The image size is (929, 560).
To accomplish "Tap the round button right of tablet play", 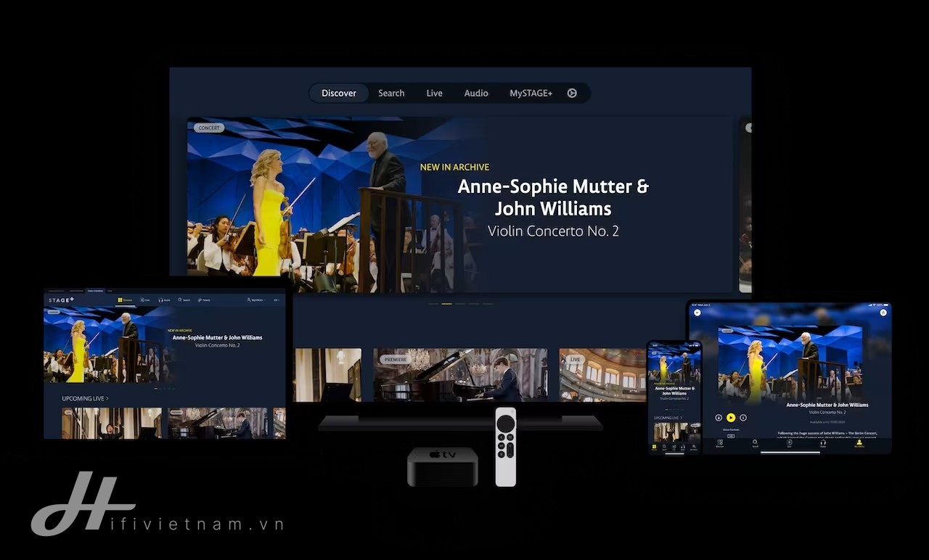I will tap(743, 417).
